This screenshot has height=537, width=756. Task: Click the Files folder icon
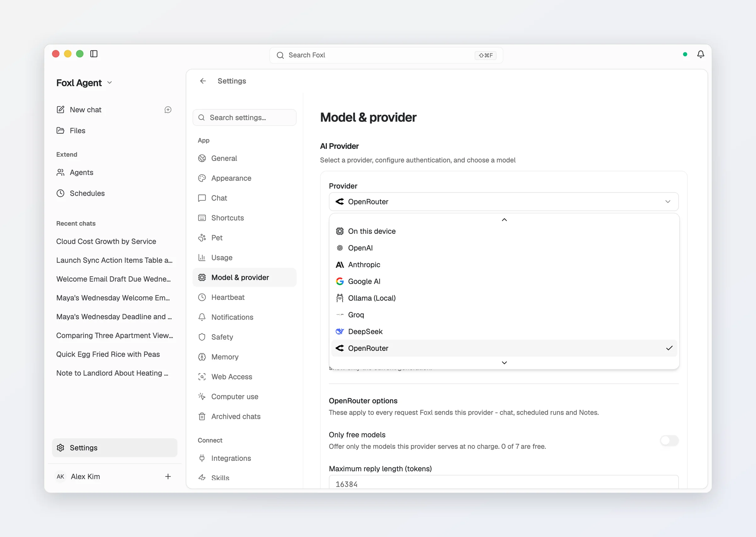[60, 130]
